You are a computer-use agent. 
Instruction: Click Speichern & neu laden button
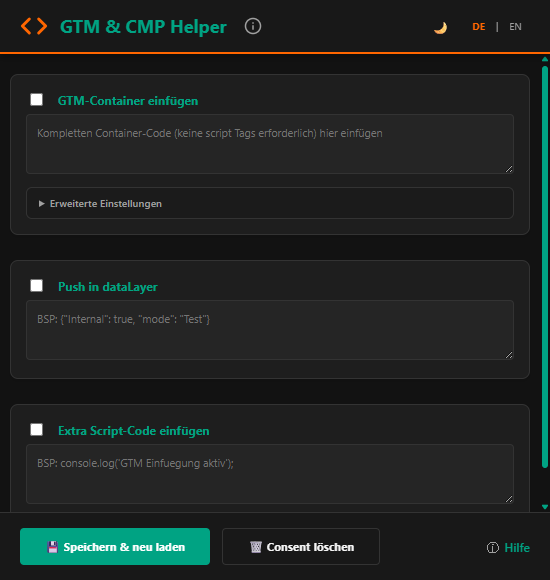[115, 546]
